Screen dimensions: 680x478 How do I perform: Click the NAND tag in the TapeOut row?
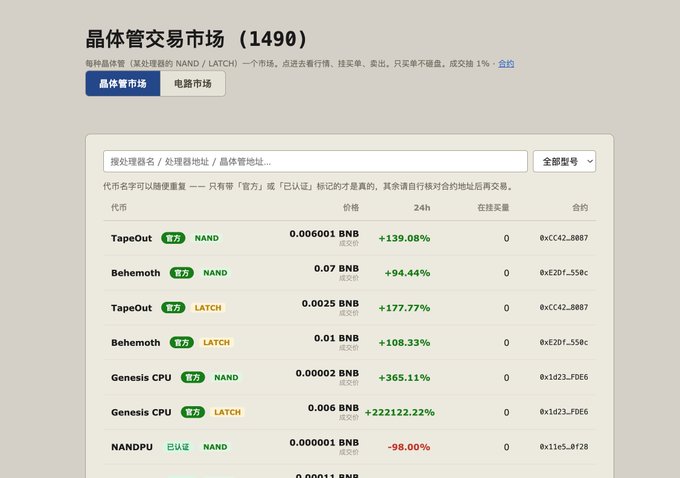[x=207, y=238]
